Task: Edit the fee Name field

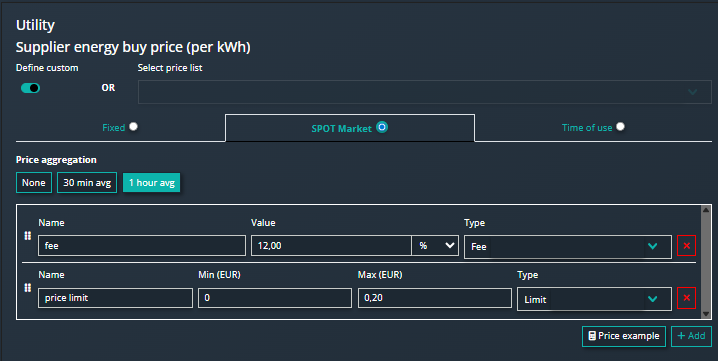Action: click(x=142, y=246)
